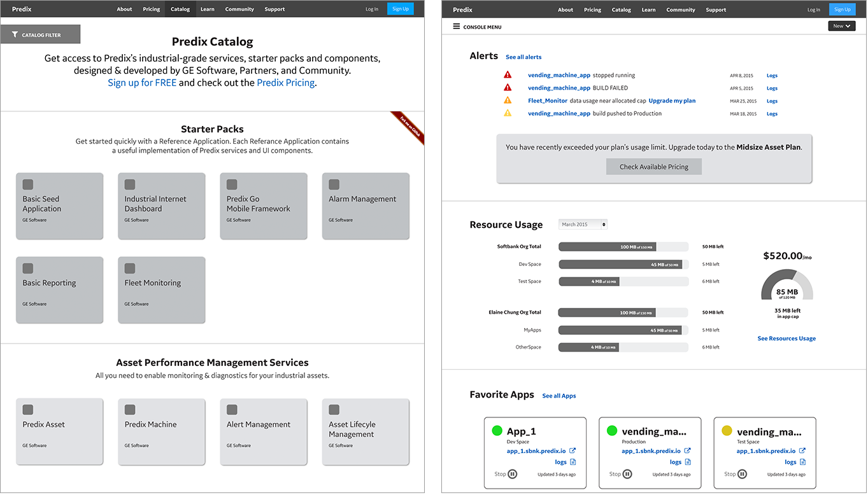Click the Predix logo on the catalog page

coord(22,9)
